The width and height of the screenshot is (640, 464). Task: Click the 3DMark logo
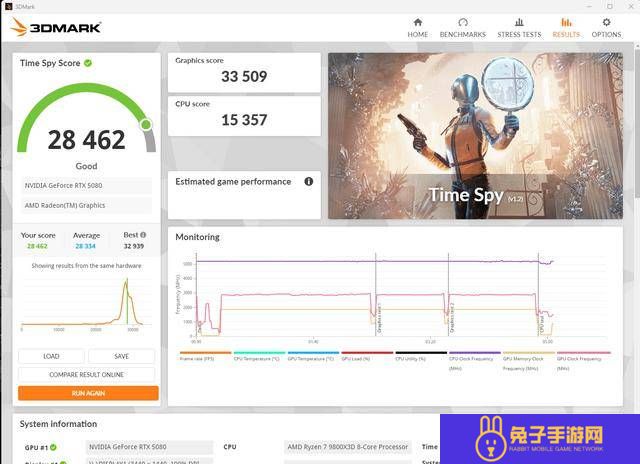pos(56,27)
